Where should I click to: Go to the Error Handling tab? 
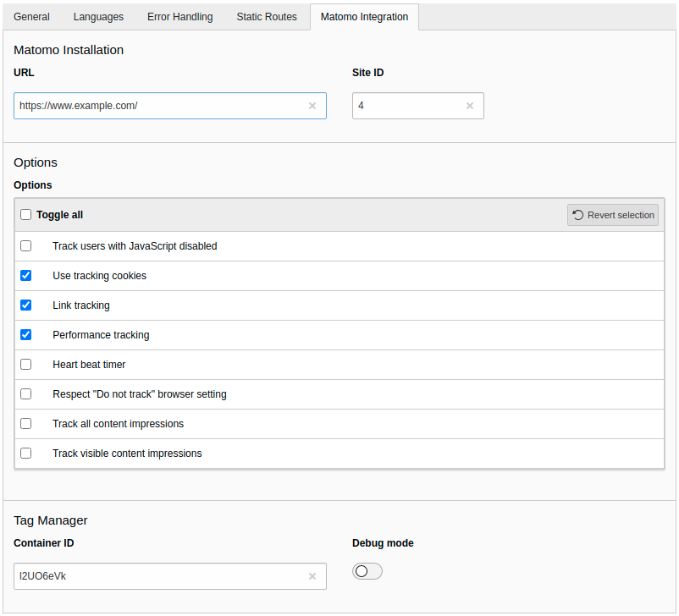180,17
